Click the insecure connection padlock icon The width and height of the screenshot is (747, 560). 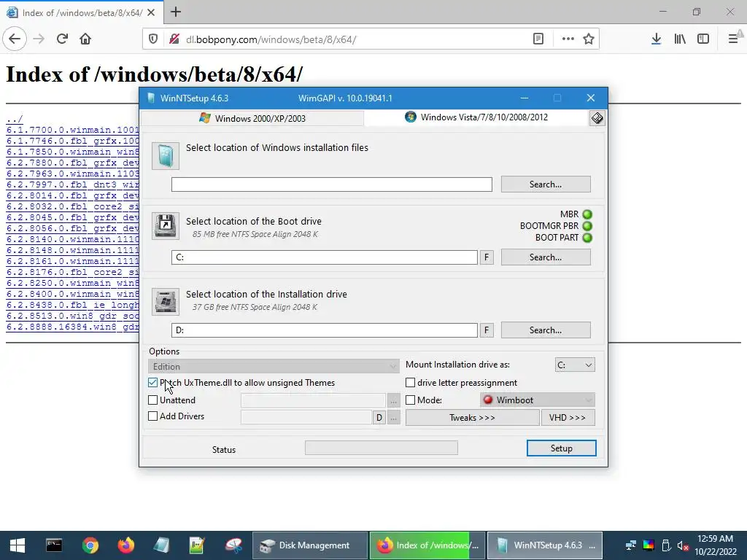coord(174,39)
